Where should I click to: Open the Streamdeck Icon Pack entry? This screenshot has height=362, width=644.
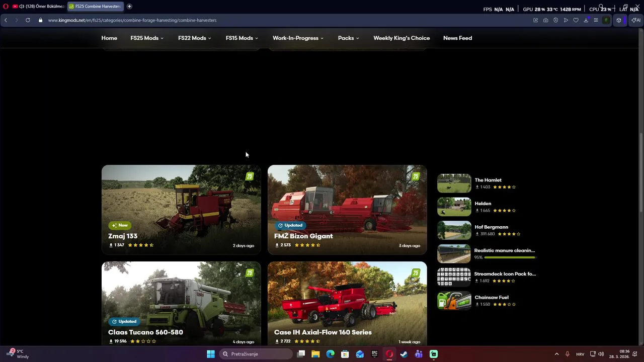click(x=505, y=274)
